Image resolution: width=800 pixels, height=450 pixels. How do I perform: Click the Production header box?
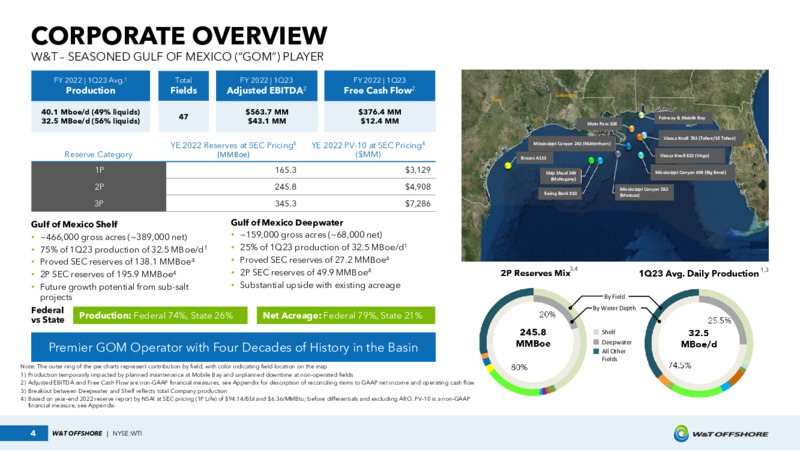(91, 86)
